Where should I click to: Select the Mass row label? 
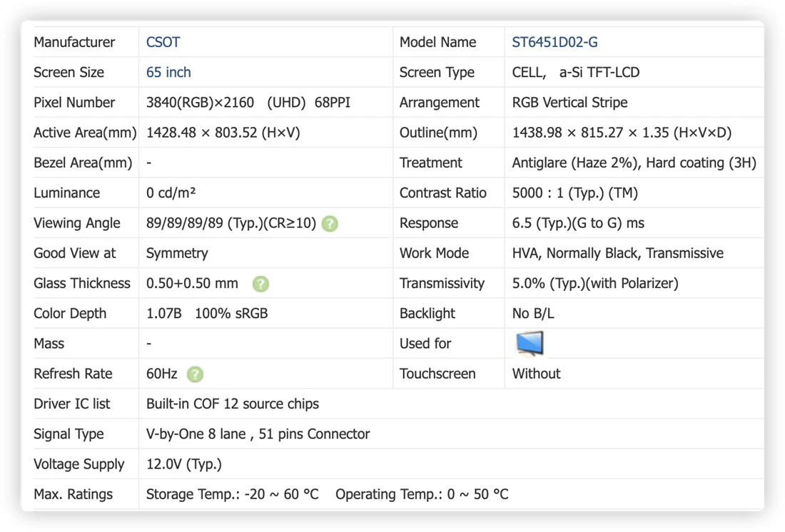point(49,344)
